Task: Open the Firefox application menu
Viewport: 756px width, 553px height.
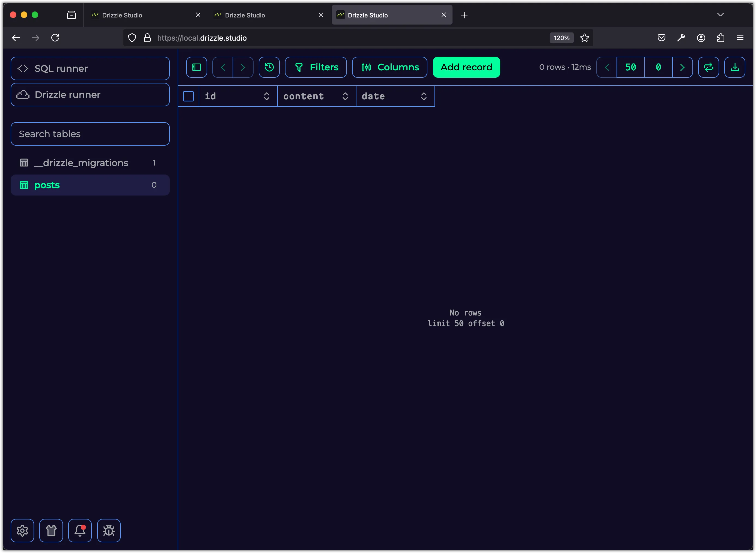Action: [x=740, y=38]
